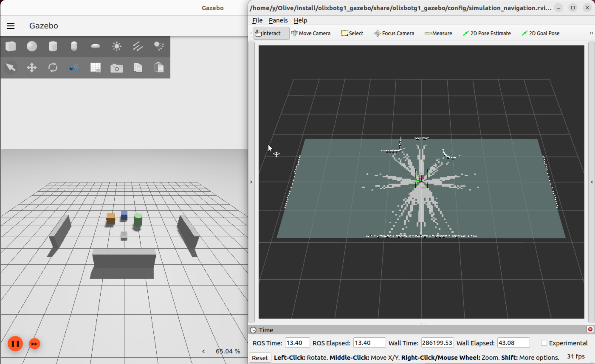
Task: Insert a sphere shape
Action: pos(32,46)
